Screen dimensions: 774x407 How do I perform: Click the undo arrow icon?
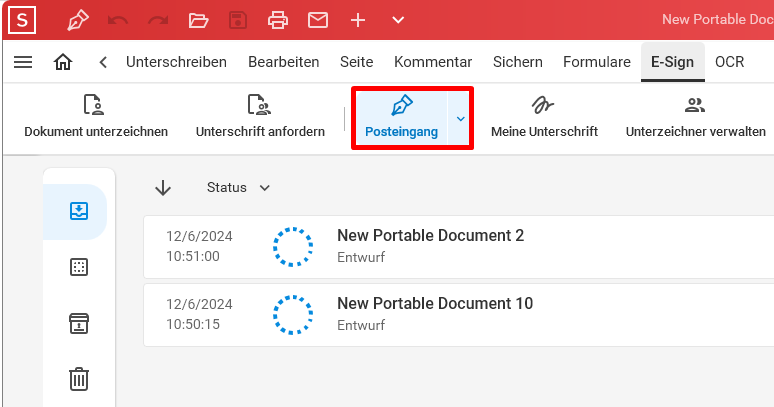(x=118, y=20)
